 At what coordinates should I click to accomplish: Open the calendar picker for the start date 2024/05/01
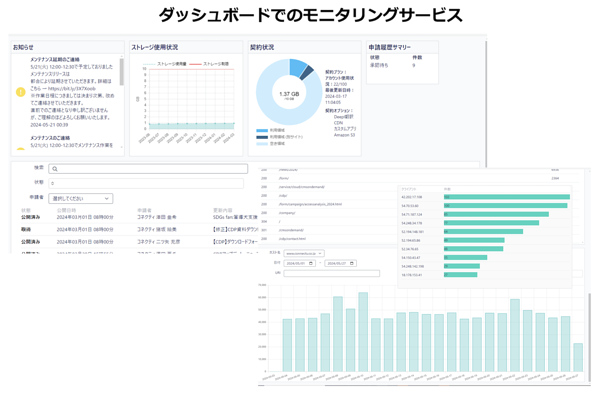point(311,263)
